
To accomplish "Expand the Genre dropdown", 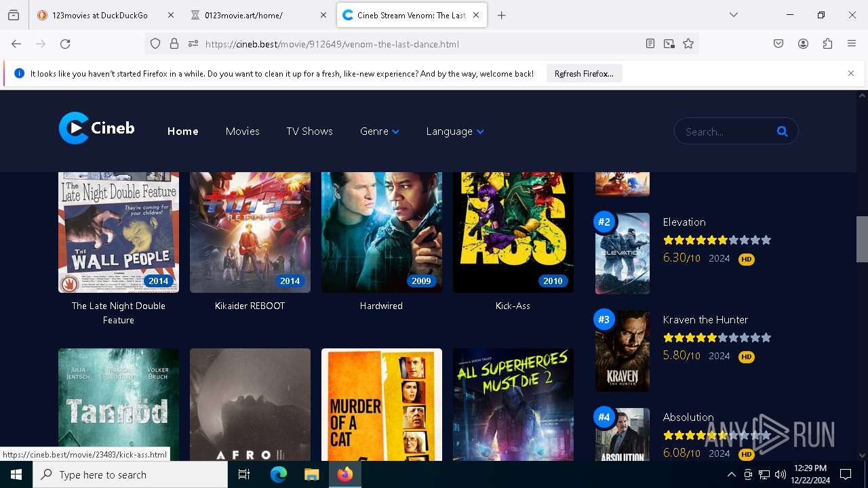I will tap(379, 131).
